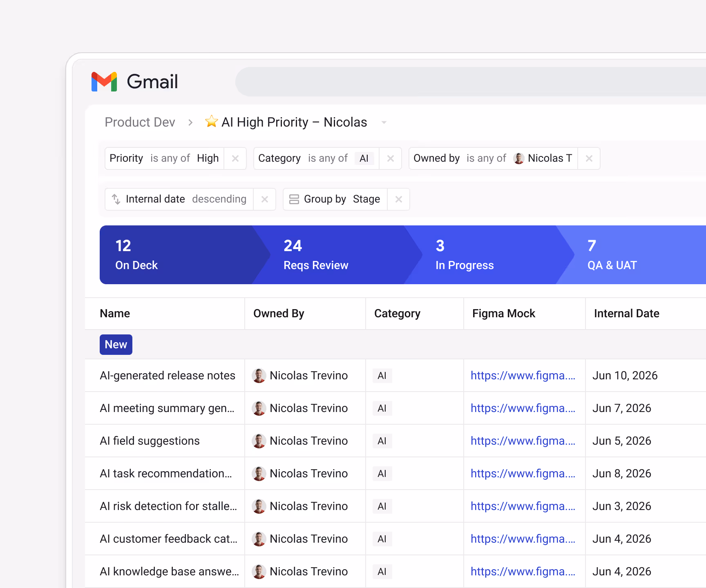Edit the Category is any of AI filter
Image resolution: width=706 pixels, height=588 pixels.
click(316, 158)
